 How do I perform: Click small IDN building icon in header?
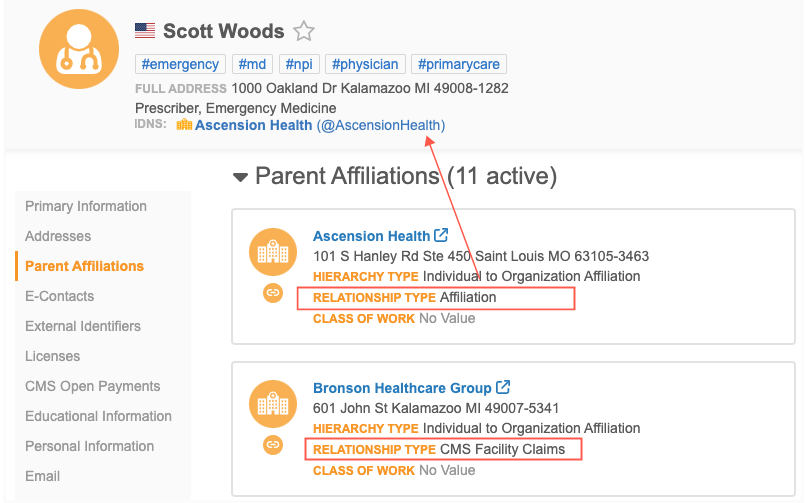pyautogui.click(x=184, y=125)
